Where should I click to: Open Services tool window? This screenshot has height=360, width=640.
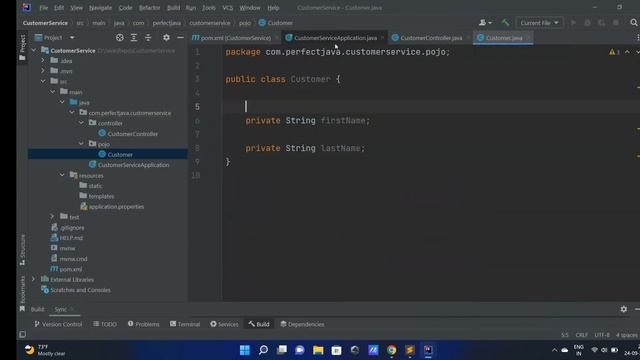pyautogui.click(x=224, y=324)
